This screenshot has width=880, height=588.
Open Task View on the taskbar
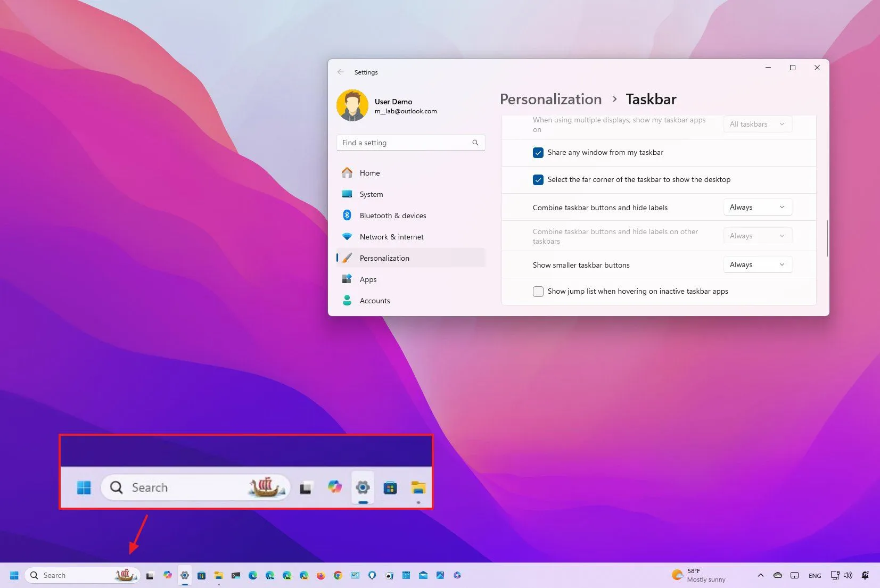150,575
